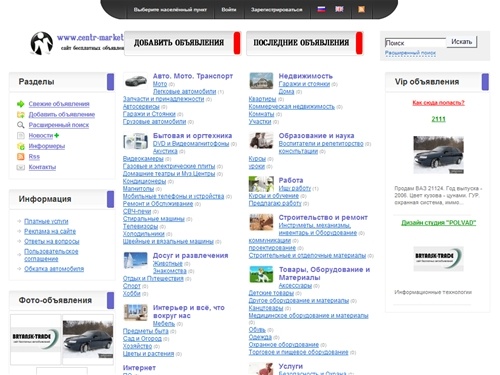Click green arrow icon beside Свежие объявления
Screen dimensions: 500x375
(x=21, y=104)
